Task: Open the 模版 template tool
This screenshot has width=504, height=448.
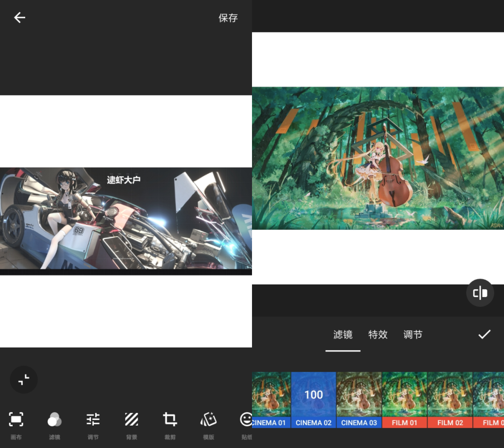Action: [209, 425]
